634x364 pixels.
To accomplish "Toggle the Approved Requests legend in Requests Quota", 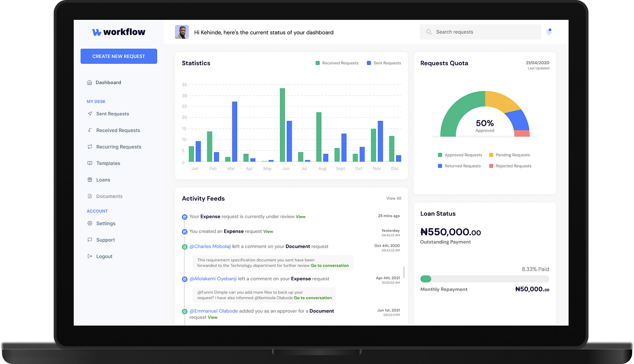I will [x=460, y=155].
